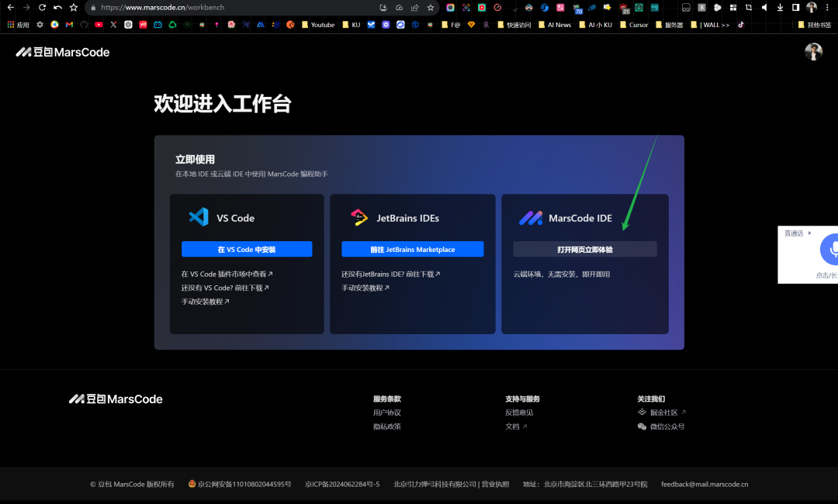Open the user avatar on the page
The width and height of the screenshot is (838, 504).
813,52
